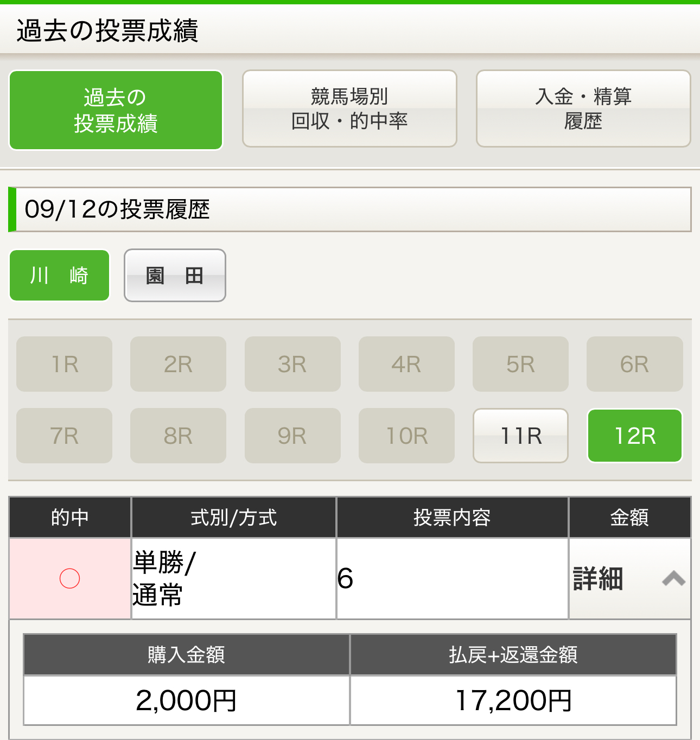Open the 入金・精算履歴 tab

click(583, 109)
